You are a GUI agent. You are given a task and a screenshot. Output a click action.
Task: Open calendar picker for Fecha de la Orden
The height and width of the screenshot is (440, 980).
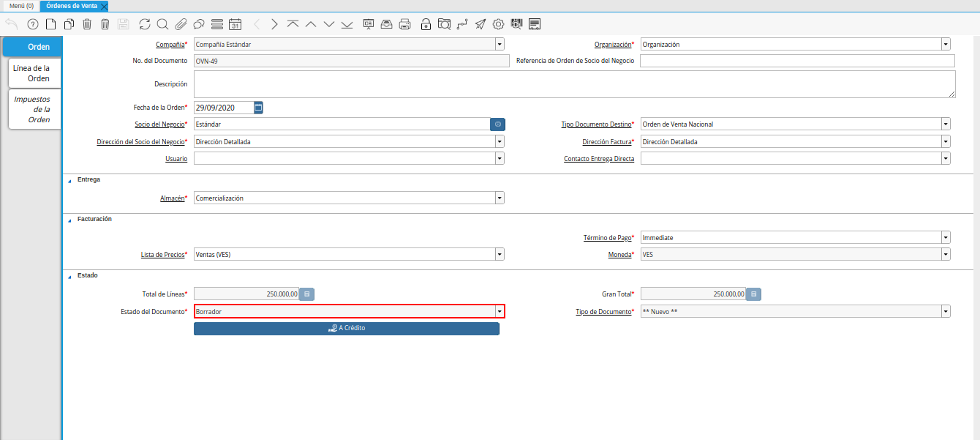[x=258, y=108]
